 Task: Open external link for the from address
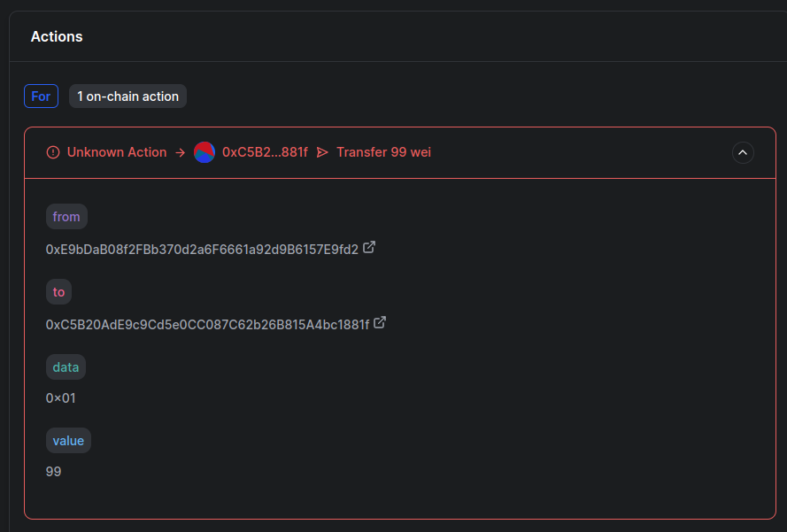(369, 247)
